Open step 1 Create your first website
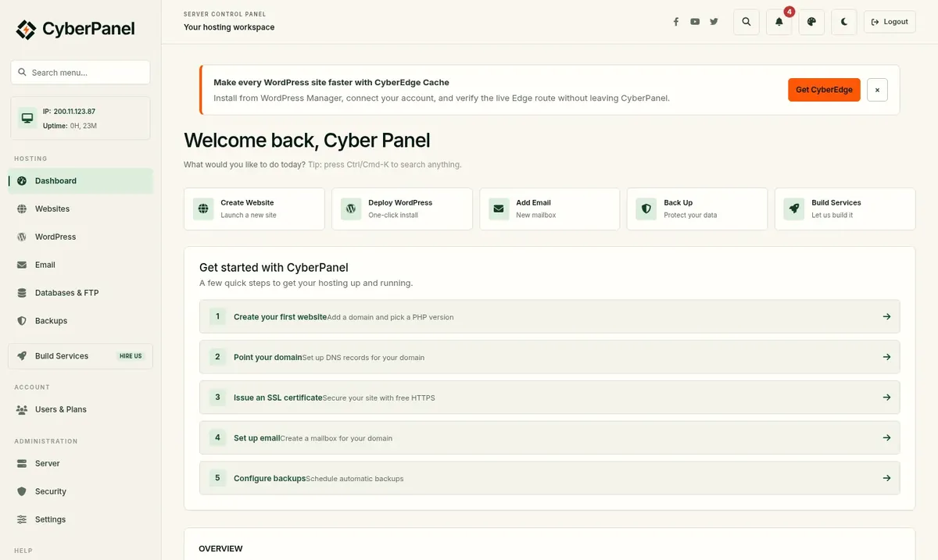 click(x=550, y=316)
